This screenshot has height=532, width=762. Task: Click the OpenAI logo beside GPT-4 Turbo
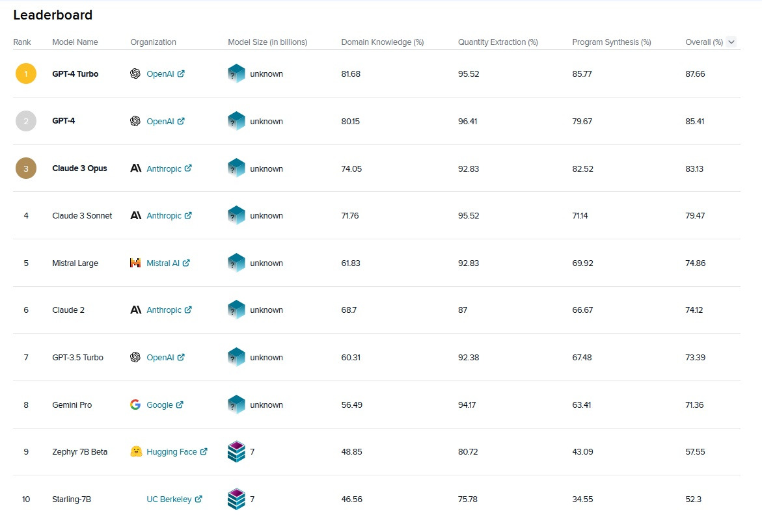pos(135,74)
